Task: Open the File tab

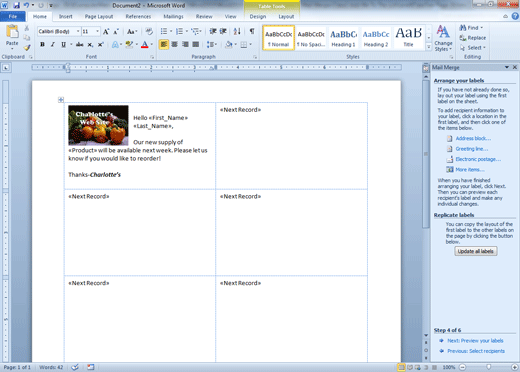Action: [x=13, y=16]
